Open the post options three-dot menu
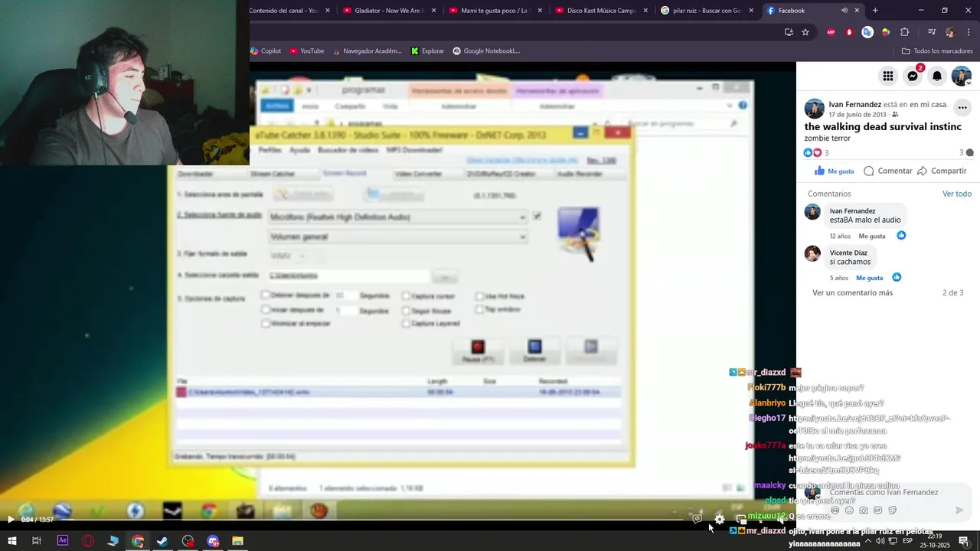The image size is (980, 551). 962,108
